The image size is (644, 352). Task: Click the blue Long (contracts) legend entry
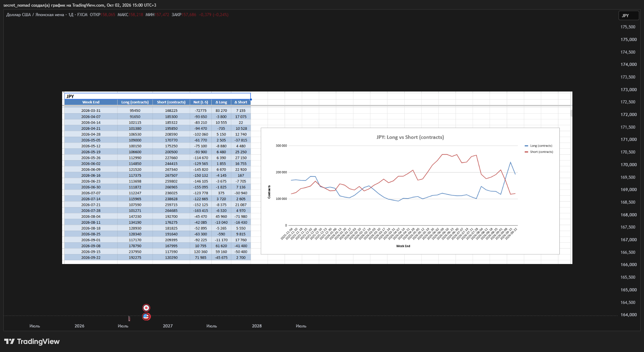[x=538, y=146]
